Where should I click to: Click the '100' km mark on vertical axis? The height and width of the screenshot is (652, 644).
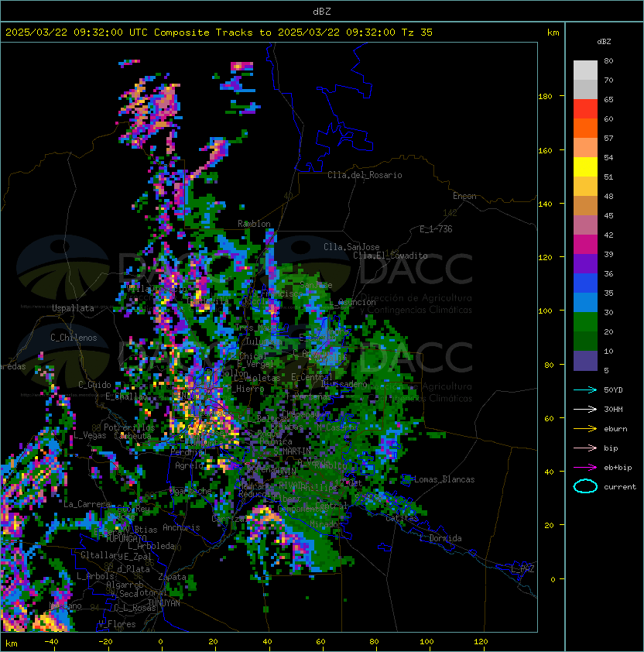[545, 311]
